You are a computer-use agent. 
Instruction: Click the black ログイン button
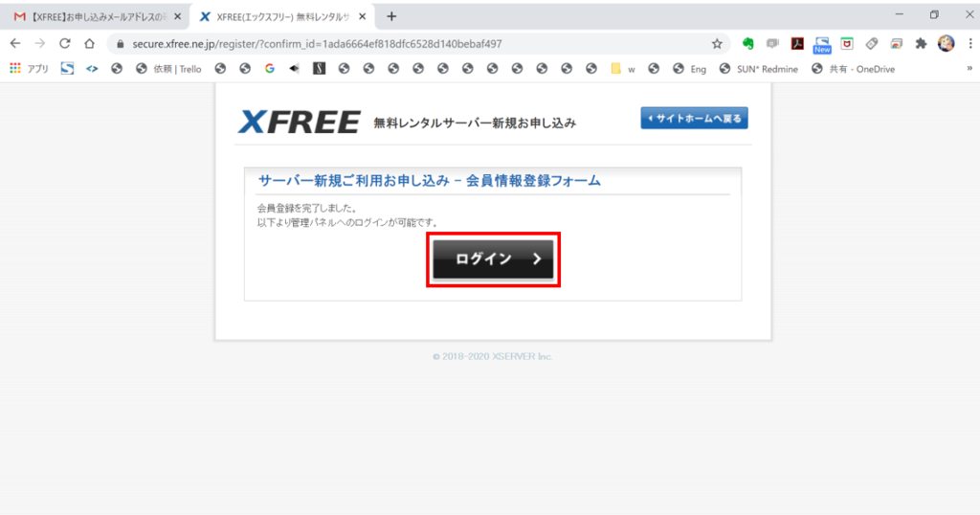click(493, 259)
